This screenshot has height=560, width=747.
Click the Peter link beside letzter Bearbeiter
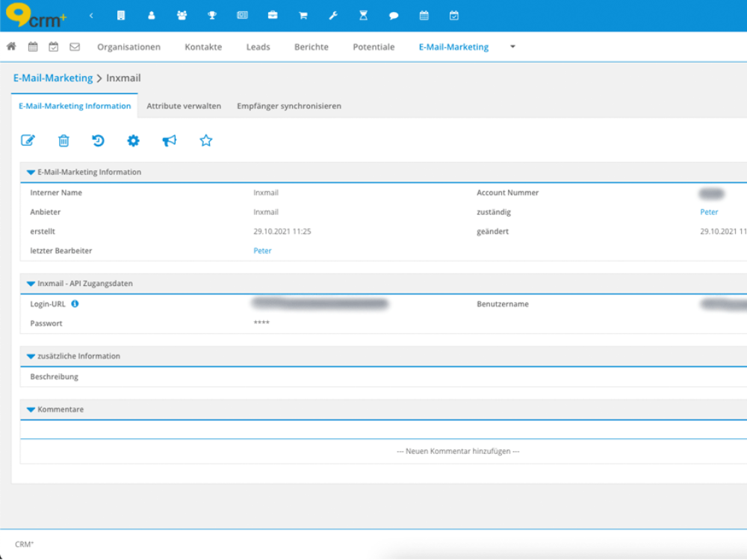(x=262, y=251)
